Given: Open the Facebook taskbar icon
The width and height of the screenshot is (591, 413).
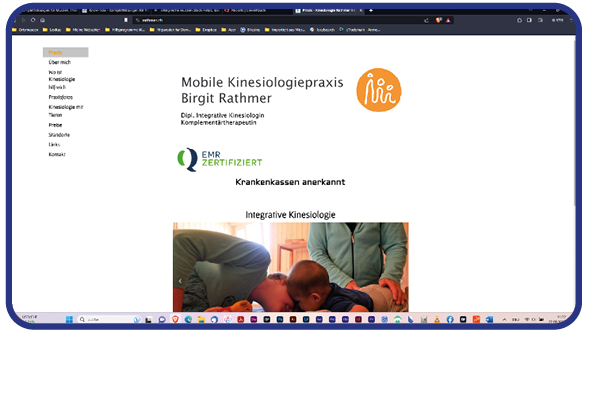Looking at the screenshot, I should (450, 320).
